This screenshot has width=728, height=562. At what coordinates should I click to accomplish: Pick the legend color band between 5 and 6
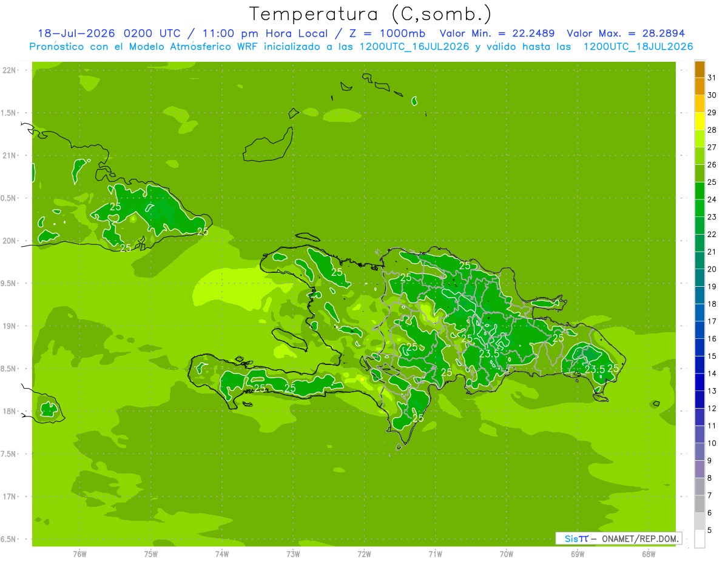(x=699, y=521)
